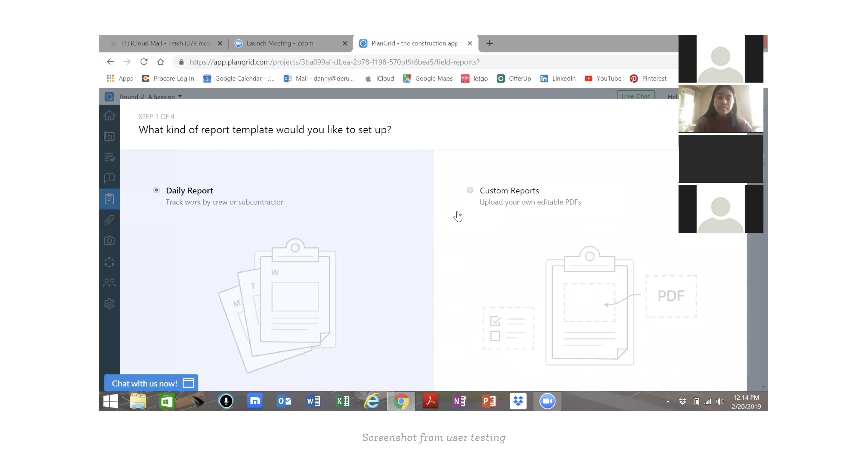Open the Tasks list icon in sidebar
Image resolution: width=868 pixels, height=468 pixels.
coord(109,157)
